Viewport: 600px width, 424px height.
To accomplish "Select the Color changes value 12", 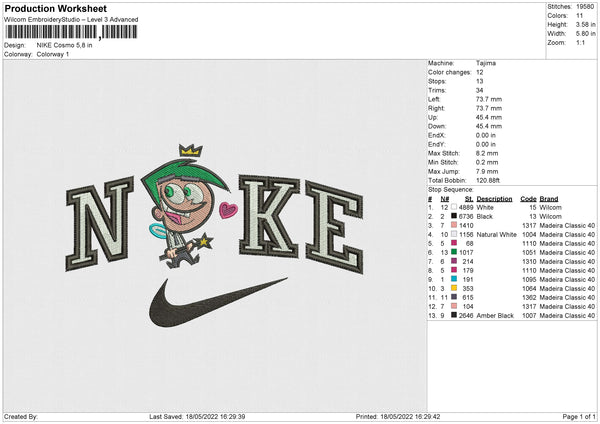I will [479, 72].
